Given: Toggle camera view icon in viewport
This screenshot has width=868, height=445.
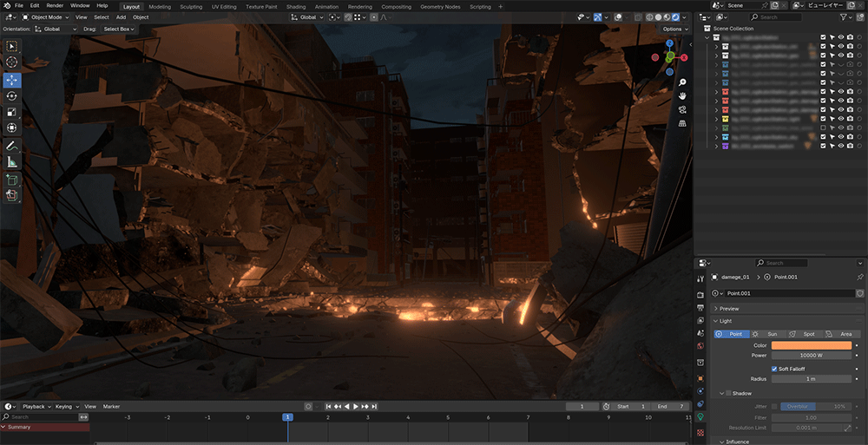Looking at the screenshot, I should pos(683,109).
